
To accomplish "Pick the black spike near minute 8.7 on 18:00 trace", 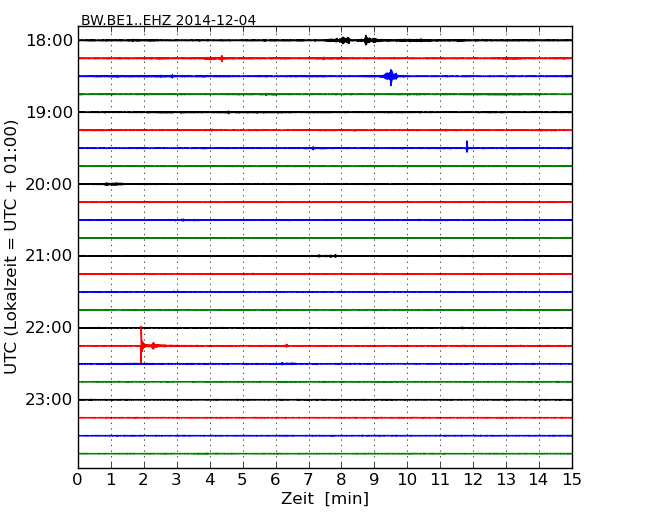I will tap(366, 40).
